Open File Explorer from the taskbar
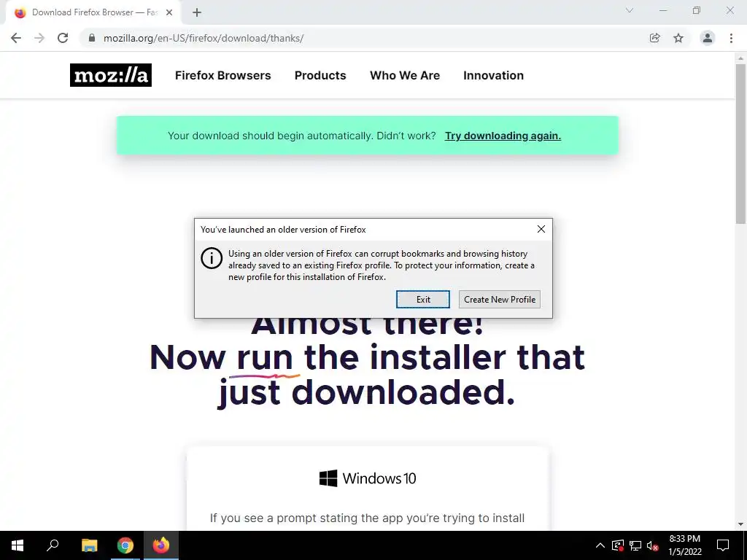Screen dimensions: 747x560 click(89, 545)
